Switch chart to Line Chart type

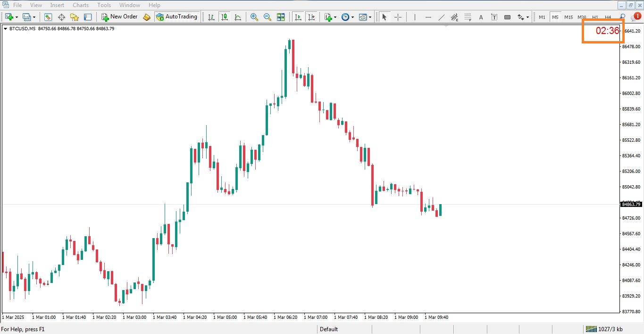pos(238,17)
